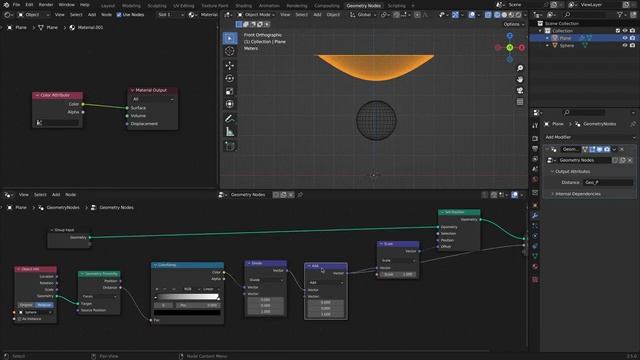
Task: Click the green Y axis on navigation gizmo
Action: [x=510, y=48]
